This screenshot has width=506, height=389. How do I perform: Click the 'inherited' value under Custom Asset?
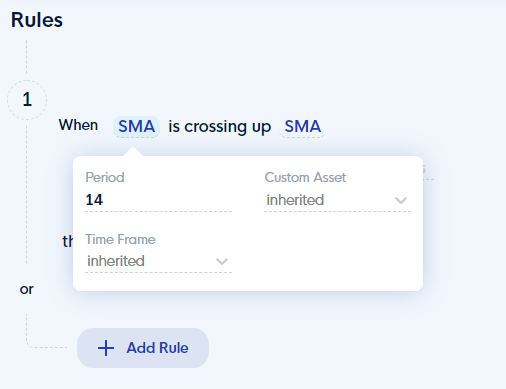coord(295,200)
